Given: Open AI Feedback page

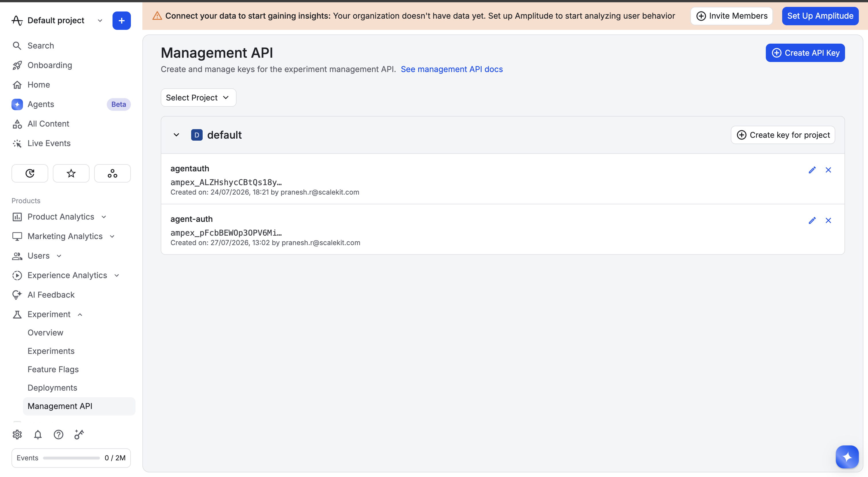Looking at the screenshot, I should pyautogui.click(x=51, y=295).
